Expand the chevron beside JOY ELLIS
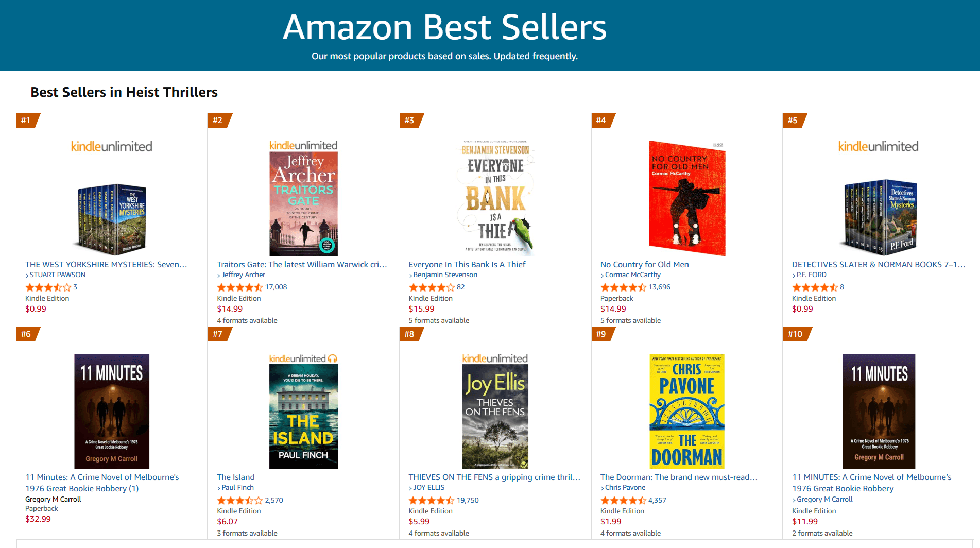 (410, 487)
